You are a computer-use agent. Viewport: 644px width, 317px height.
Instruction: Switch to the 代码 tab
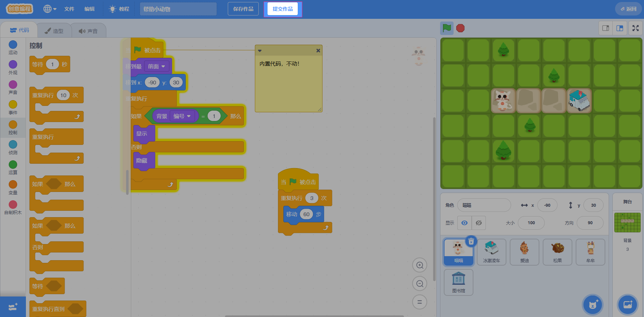point(20,30)
